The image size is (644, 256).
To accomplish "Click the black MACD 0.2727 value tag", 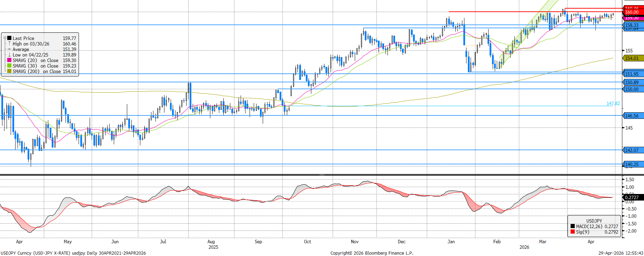I will pyautogui.click(x=632, y=197).
